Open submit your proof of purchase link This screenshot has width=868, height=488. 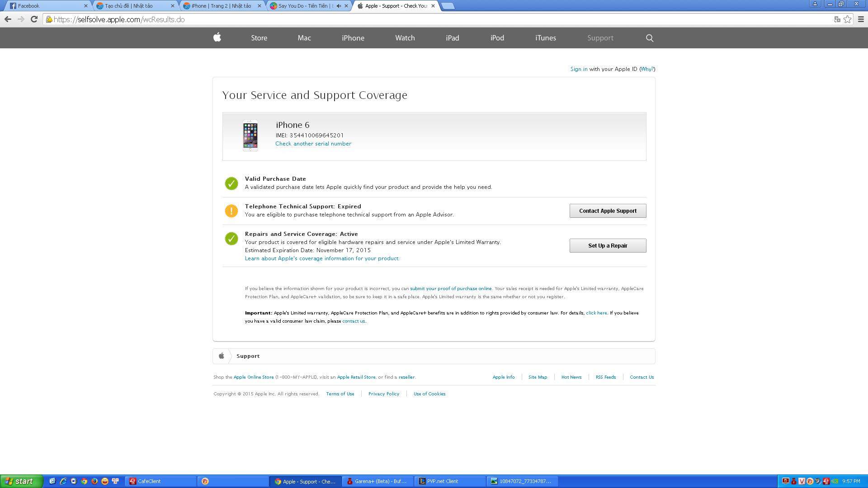[x=450, y=288]
